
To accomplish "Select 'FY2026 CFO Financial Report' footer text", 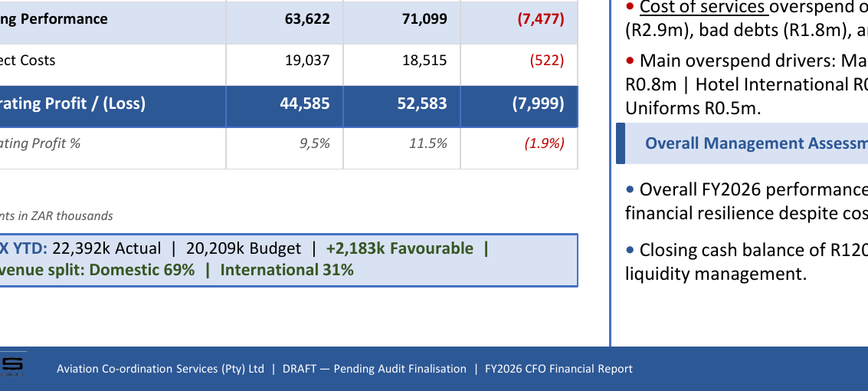I will click(x=558, y=369).
